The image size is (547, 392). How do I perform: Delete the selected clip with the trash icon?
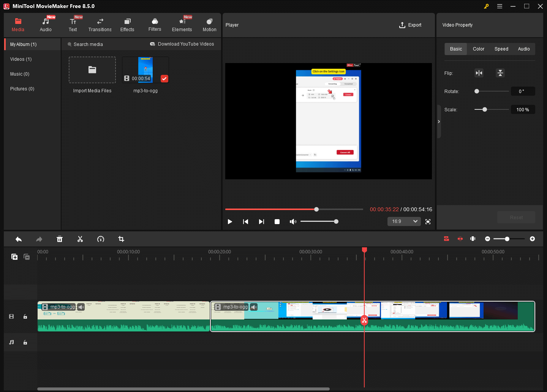[x=60, y=239]
